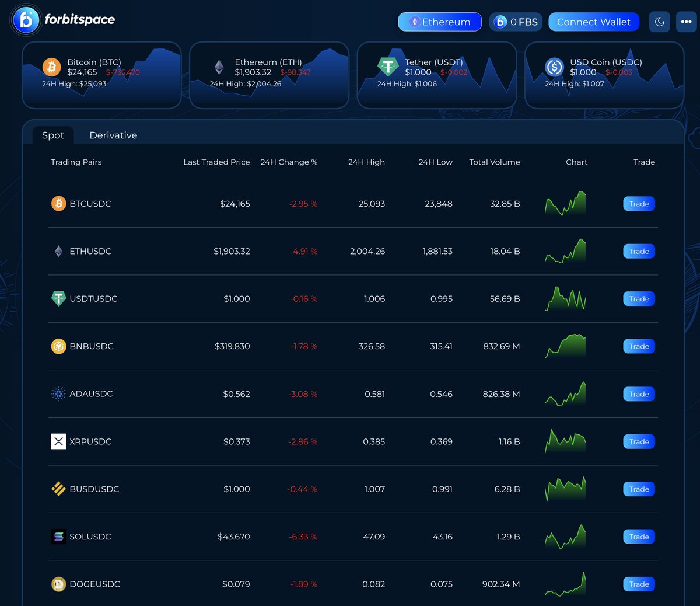Click the Tether (USDT) card title

point(434,62)
